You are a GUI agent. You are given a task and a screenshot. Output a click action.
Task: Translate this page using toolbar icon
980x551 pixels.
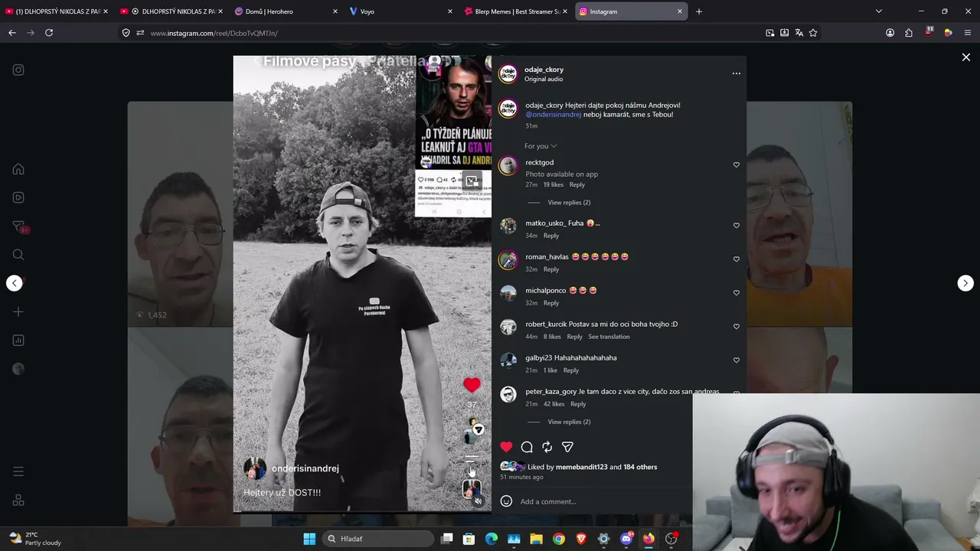click(799, 33)
